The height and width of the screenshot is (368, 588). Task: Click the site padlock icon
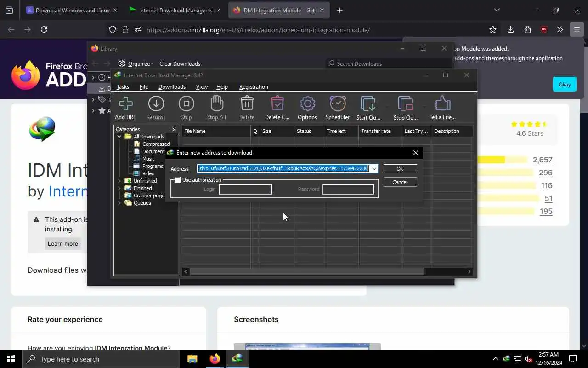click(125, 29)
